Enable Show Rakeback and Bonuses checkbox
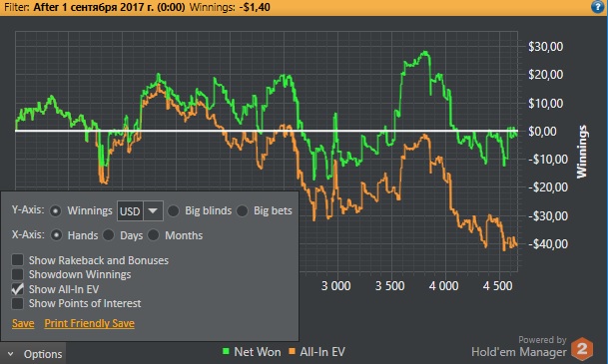 click(17, 260)
